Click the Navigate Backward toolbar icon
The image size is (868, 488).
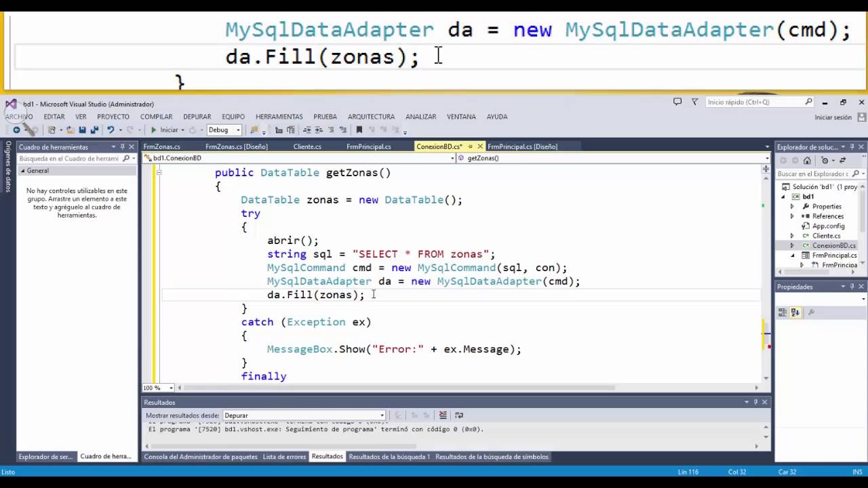(x=16, y=129)
